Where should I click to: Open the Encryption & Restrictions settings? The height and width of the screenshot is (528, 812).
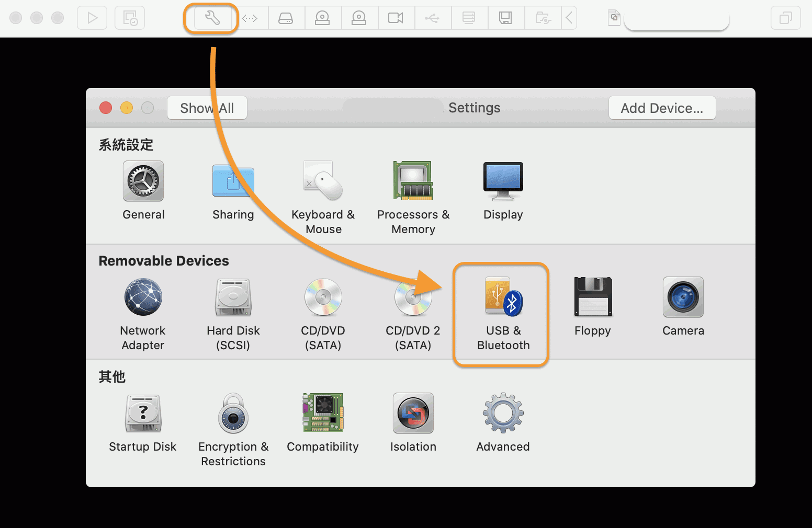coord(233,414)
